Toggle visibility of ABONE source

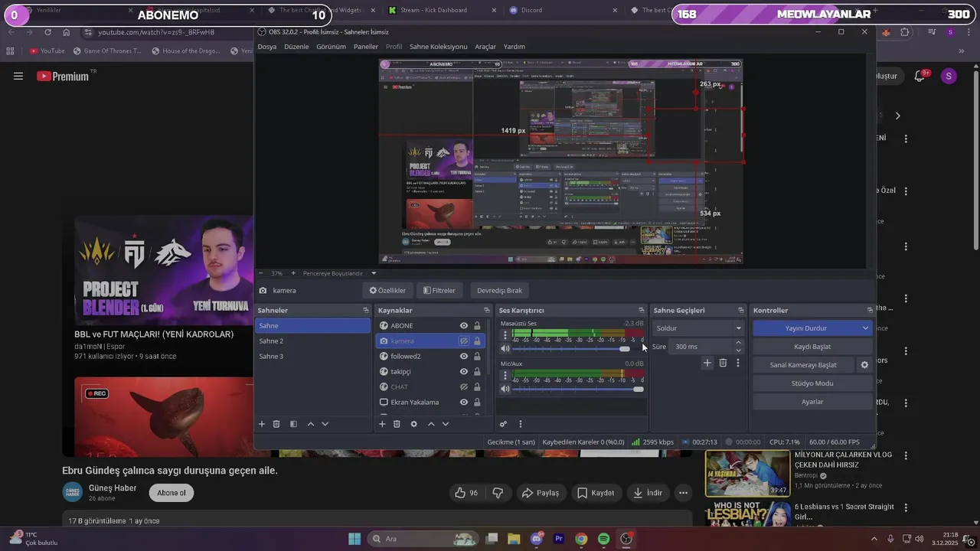pyautogui.click(x=463, y=325)
